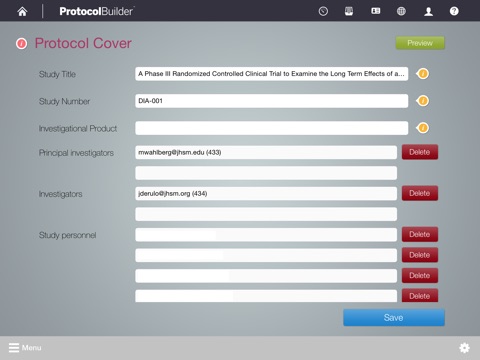Show info tip for Investigational Product
The width and height of the screenshot is (480, 360).
coord(423,128)
